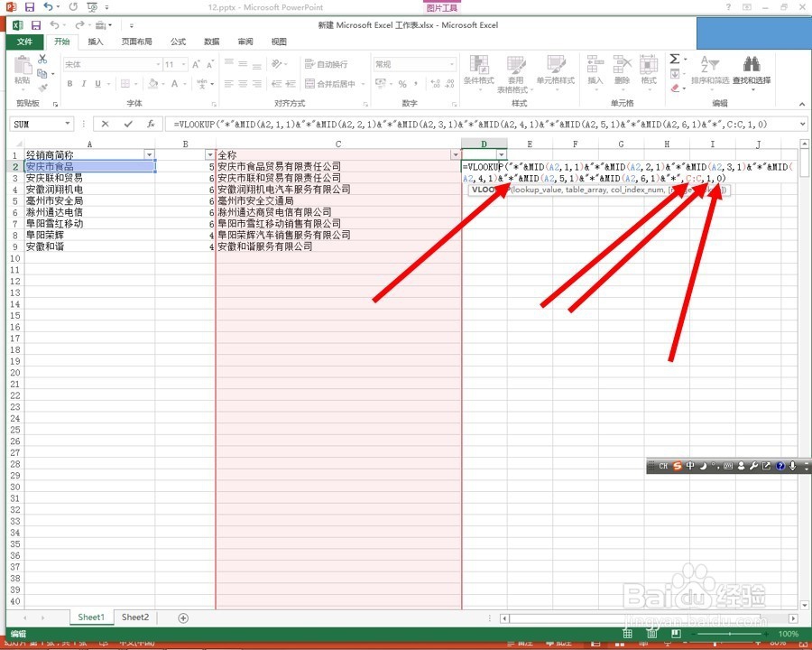Screen dimensions: 812x650
Task: Switch to Insert (插入) ribbon tab
Action: pyautogui.click(x=96, y=42)
